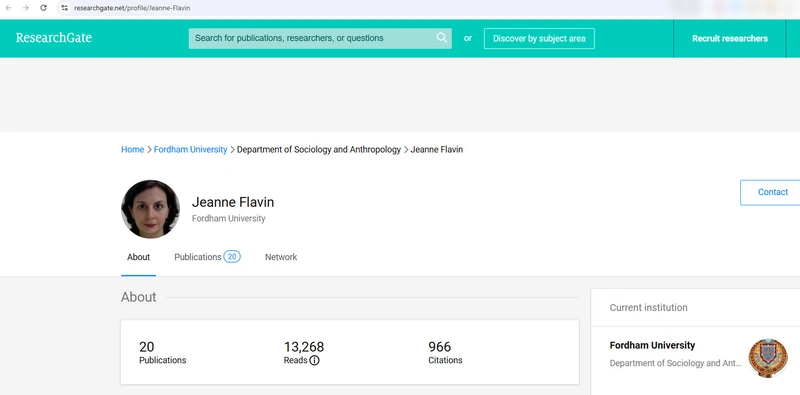Click the Jeanne Flavin name heading
This screenshot has width=800, height=395.
click(x=233, y=202)
